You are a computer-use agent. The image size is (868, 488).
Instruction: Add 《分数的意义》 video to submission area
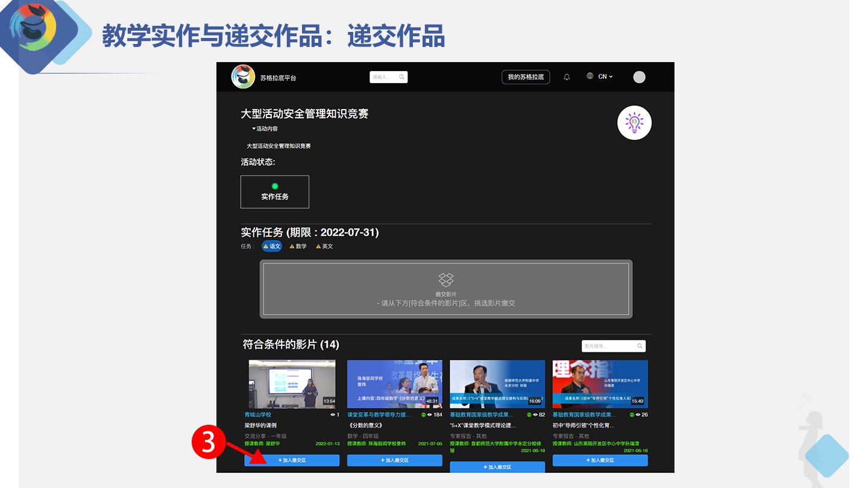pyautogui.click(x=394, y=460)
